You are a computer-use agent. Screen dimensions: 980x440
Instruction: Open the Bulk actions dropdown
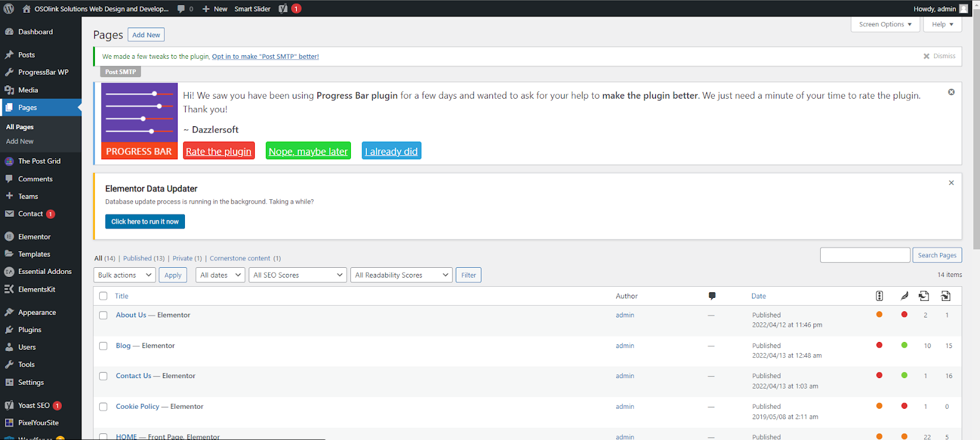tap(124, 275)
